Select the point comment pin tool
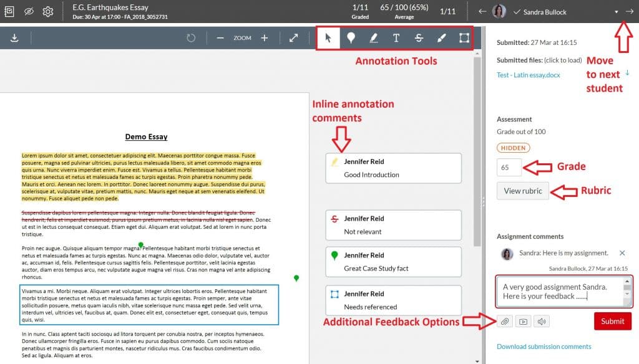Image resolution: width=639 pixels, height=364 pixels. (351, 38)
